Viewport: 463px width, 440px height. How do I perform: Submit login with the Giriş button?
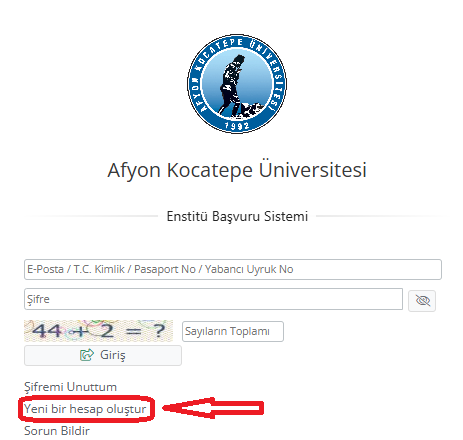point(103,355)
